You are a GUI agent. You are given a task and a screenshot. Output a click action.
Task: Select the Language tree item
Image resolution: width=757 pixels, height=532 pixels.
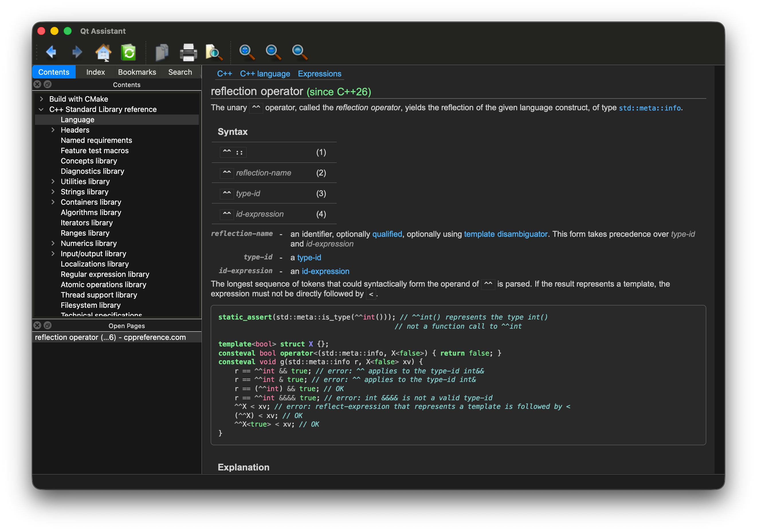click(x=117, y=120)
